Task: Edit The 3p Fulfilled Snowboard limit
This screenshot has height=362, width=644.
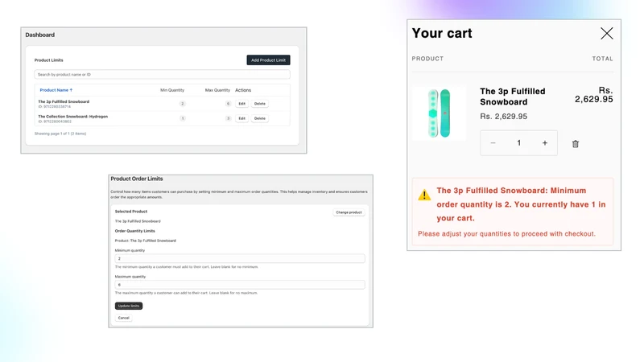Action: click(x=242, y=104)
